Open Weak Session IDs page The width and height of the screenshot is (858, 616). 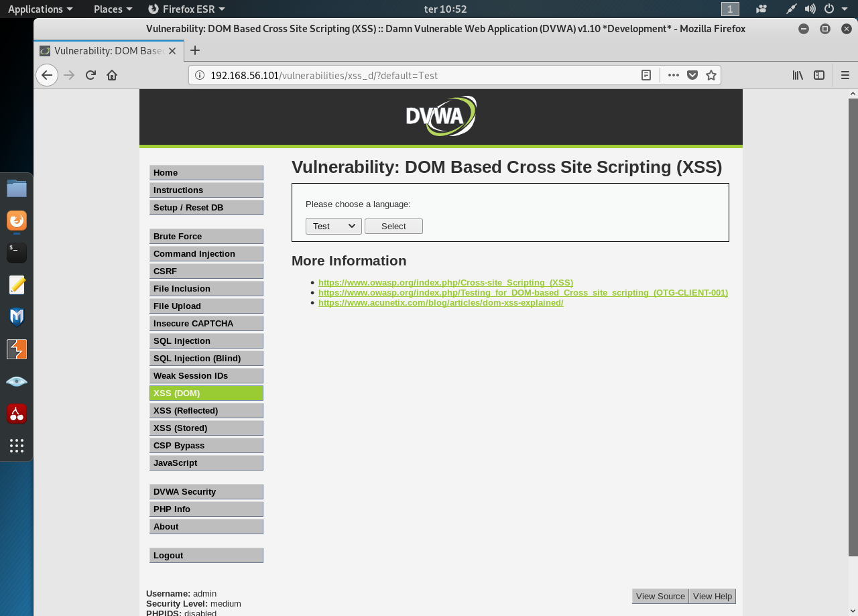[206, 376]
